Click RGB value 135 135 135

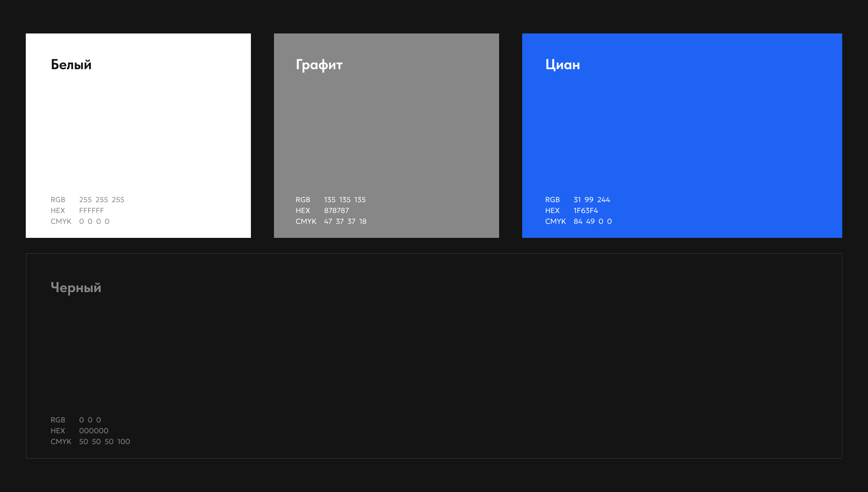[x=344, y=200]
